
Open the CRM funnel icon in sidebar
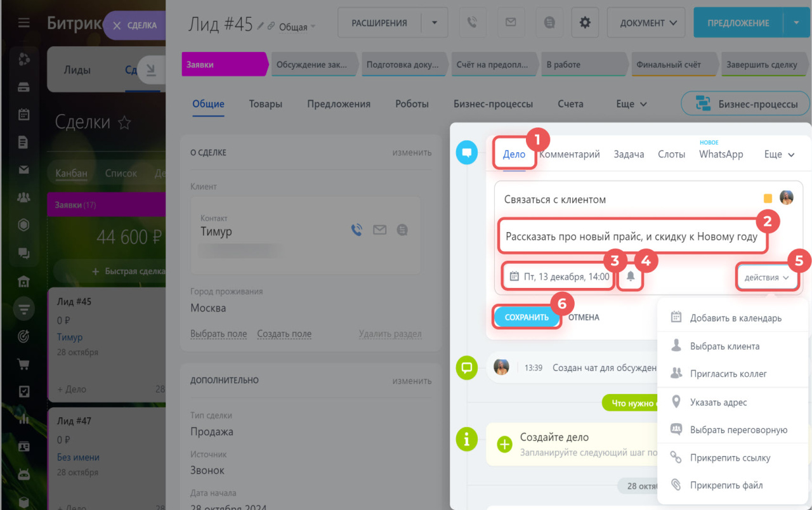click(x=23, y=309)
